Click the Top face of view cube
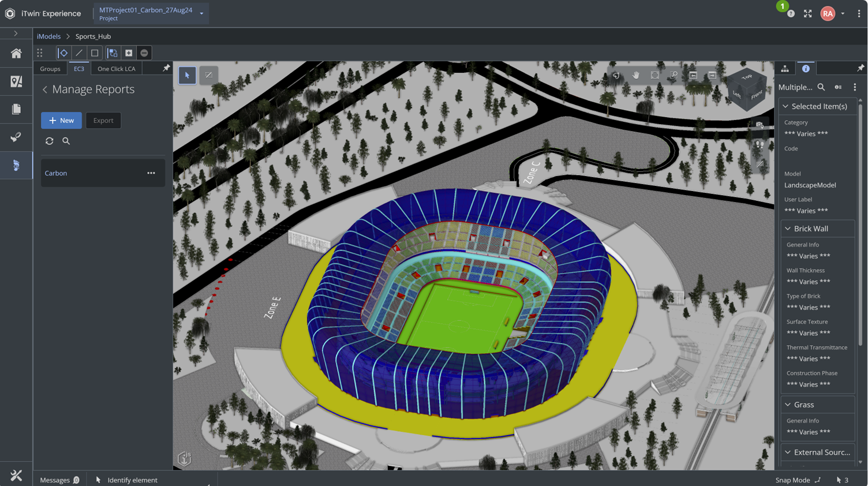The height and width of the screenshot is (486, 868). (747, 77)
